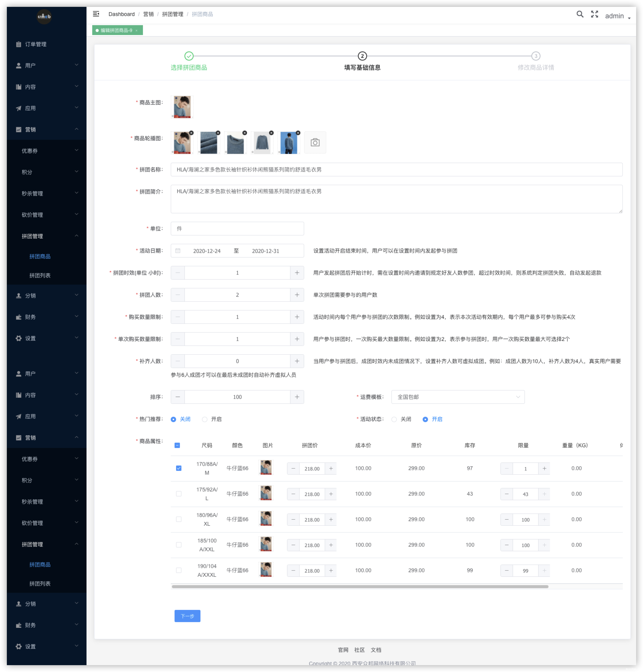Check the 175/92A/L size row checkbox
Image resolution: width=643 pixels, height=672 pixels.
pyautogui.click(x=179, y=494)
